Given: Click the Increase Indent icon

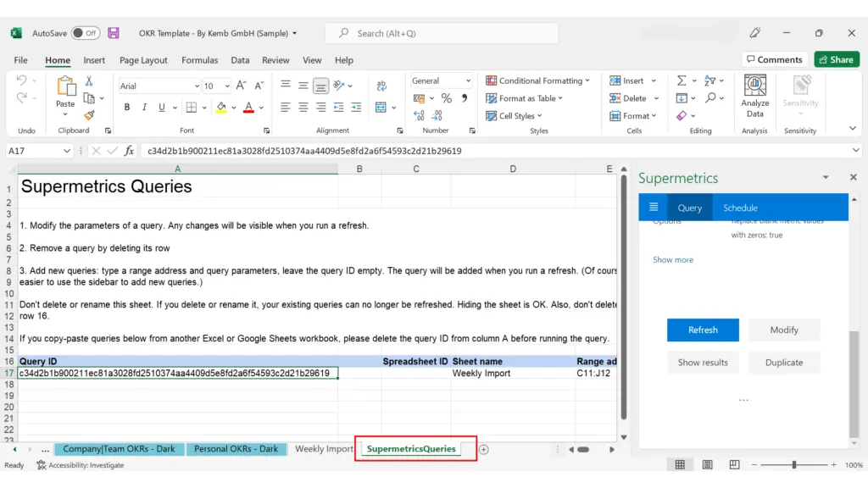Looking at the screenshot, I should (x=356, y=108).
